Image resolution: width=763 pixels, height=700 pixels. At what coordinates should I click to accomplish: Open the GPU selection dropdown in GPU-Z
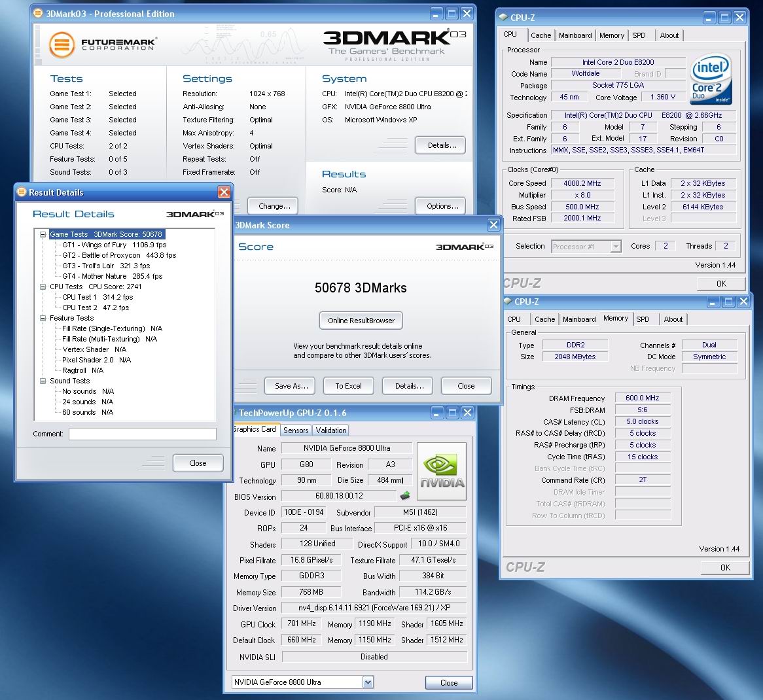pos(368,682)
